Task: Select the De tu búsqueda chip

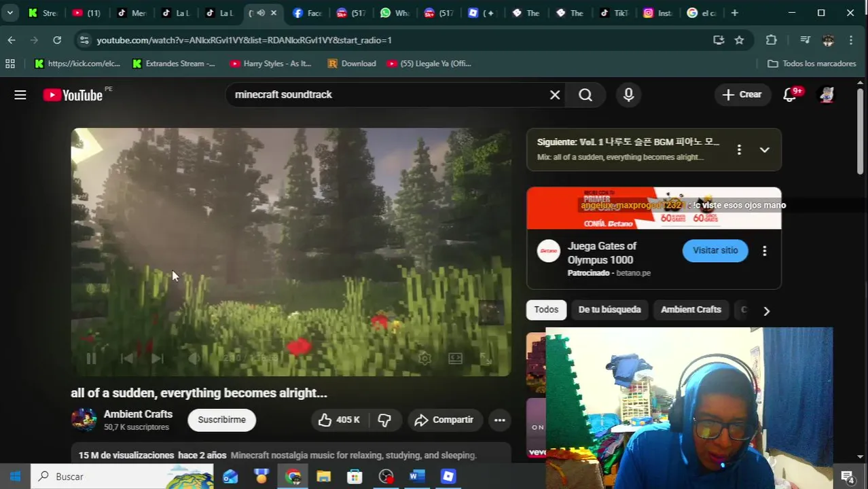Action: click(x=609, y=310)
